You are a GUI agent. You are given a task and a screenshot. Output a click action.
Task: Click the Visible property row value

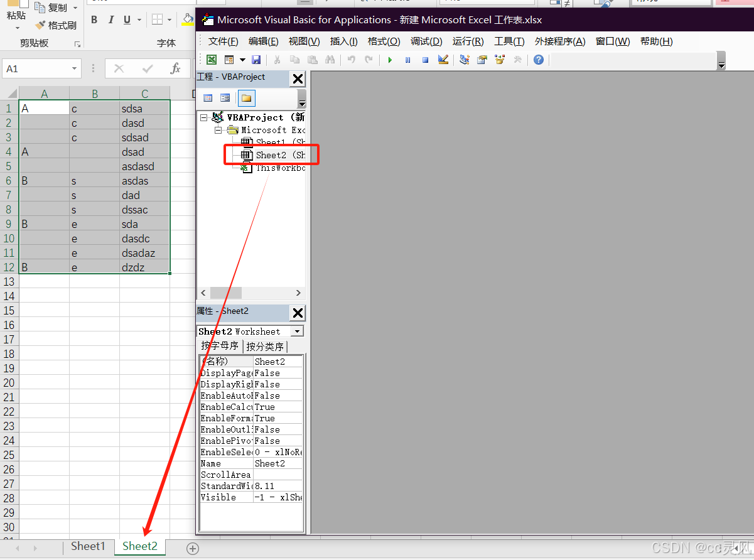click(278, 497)
